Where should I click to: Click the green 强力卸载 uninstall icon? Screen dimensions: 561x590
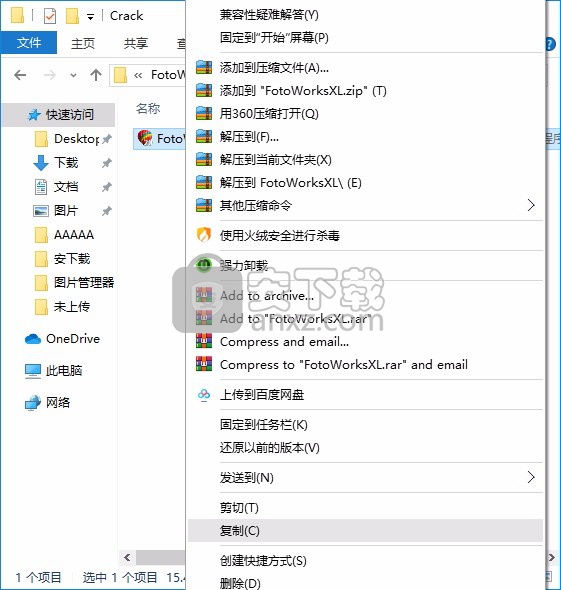point(204,265)
